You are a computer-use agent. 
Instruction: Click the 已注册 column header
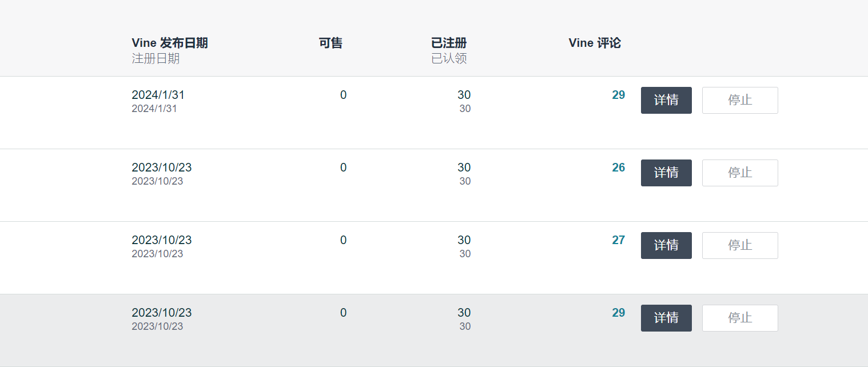pyautogui.click(x=449, y=43)
